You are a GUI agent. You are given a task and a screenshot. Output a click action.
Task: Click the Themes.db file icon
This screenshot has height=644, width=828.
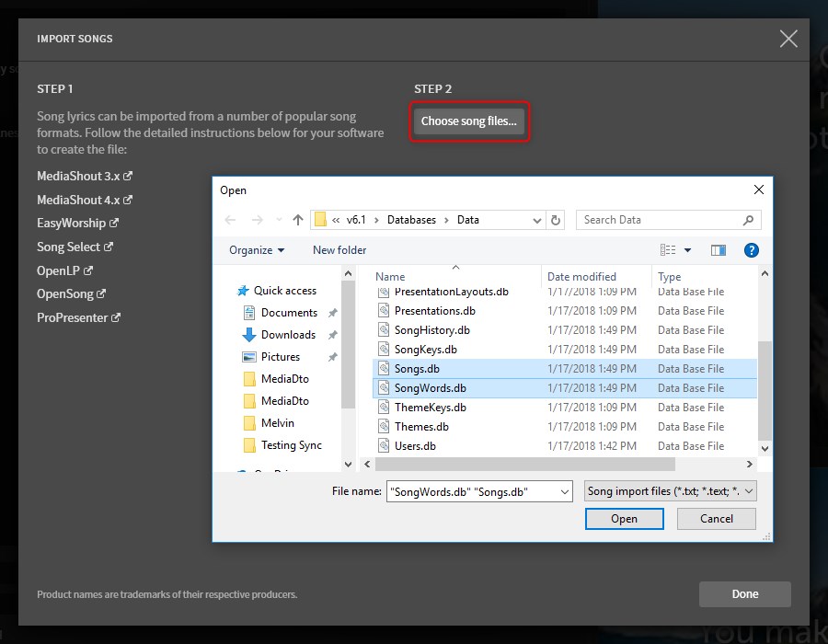pos(384,427)
